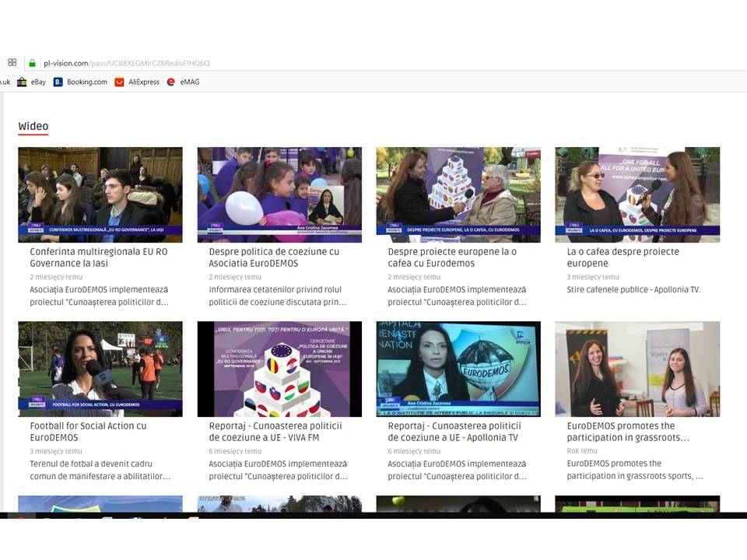Select the Wideo section tab
This screenshot has height=560, width=747.
click(x=33, y=126)
